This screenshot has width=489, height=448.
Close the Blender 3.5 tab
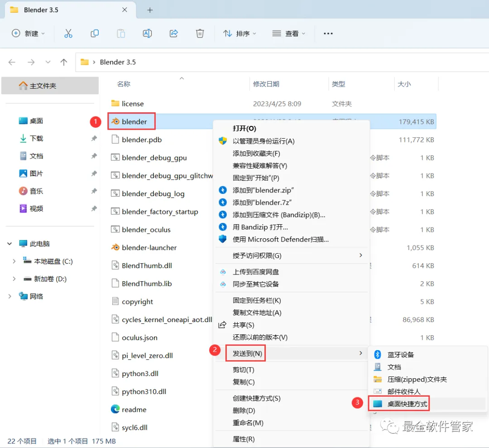coord(125,10)
